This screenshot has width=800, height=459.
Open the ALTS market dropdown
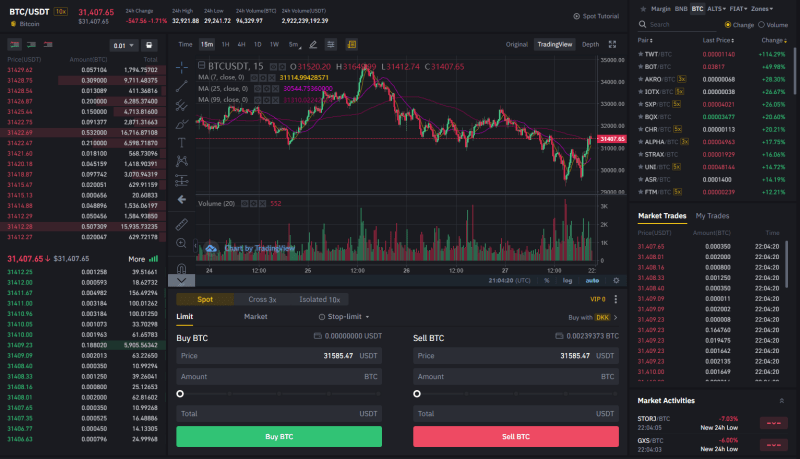(716, 9)
